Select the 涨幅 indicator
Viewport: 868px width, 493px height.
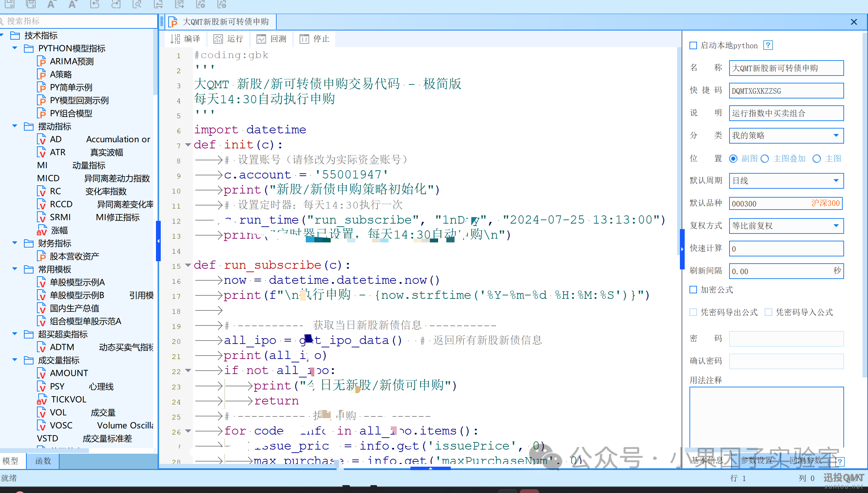[x=53, y=230]
